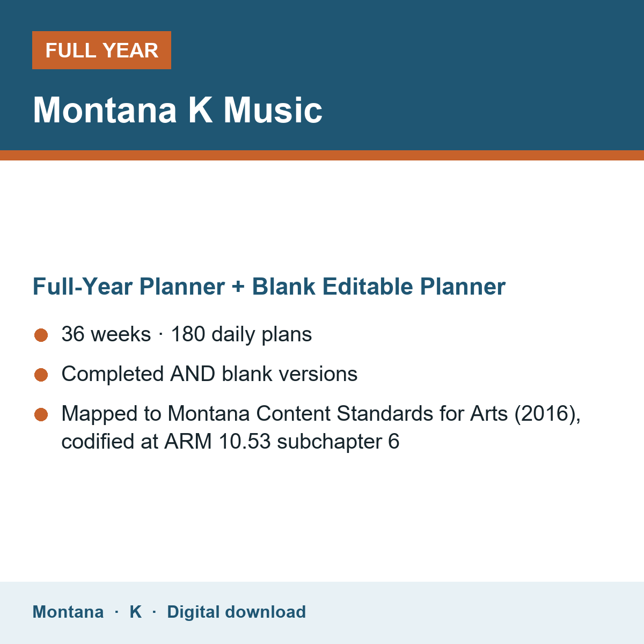Click the dot separator before Digital download
Viewport: 644px width, 644px height.
[x=155, y=612]
